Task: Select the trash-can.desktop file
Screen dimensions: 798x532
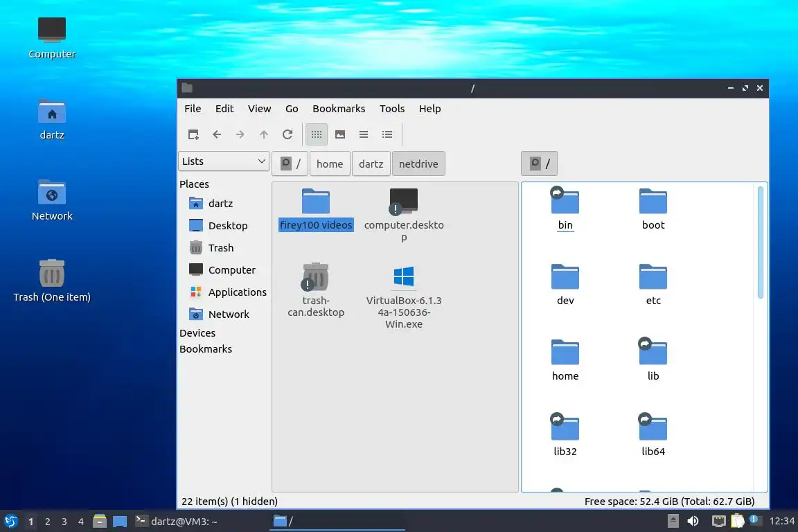Action: pos(316,290)
